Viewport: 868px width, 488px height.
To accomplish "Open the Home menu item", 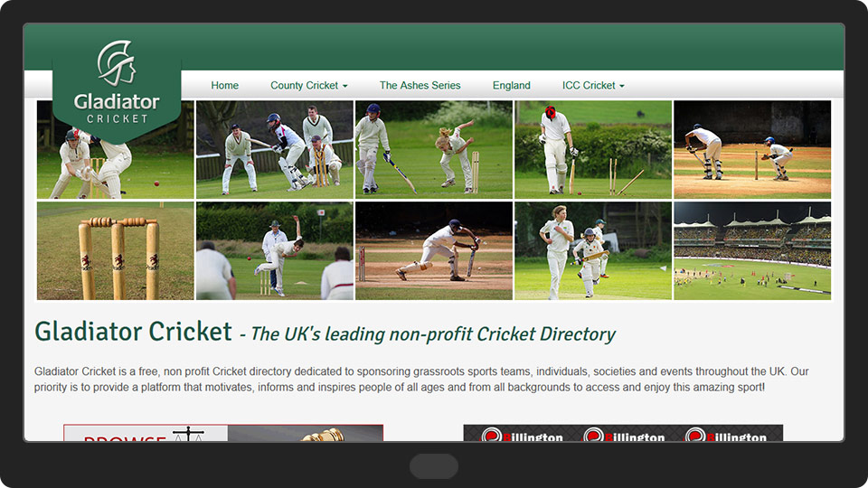I will click(x=224, y=86).
